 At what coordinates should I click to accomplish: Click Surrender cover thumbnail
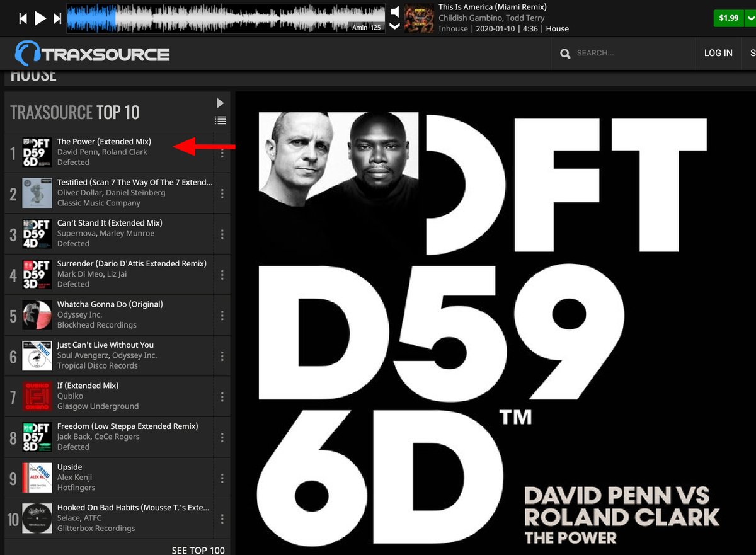(x=37, y=274)
